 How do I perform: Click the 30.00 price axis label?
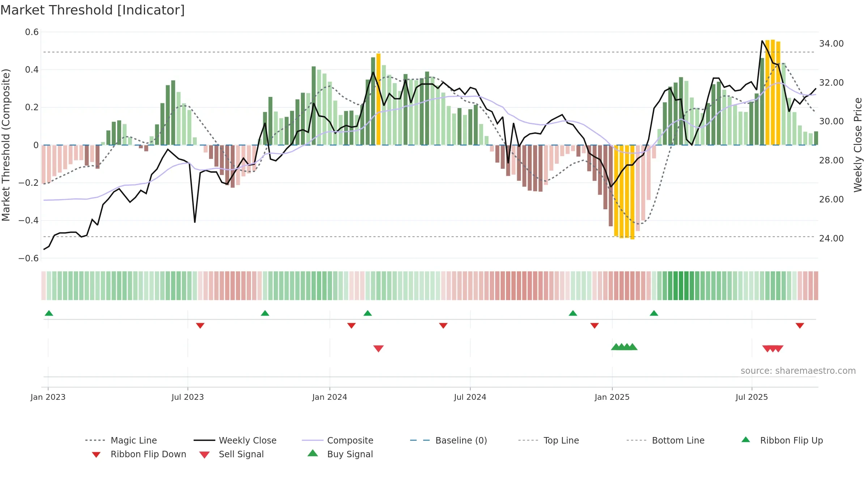click(x=831, y=121)
